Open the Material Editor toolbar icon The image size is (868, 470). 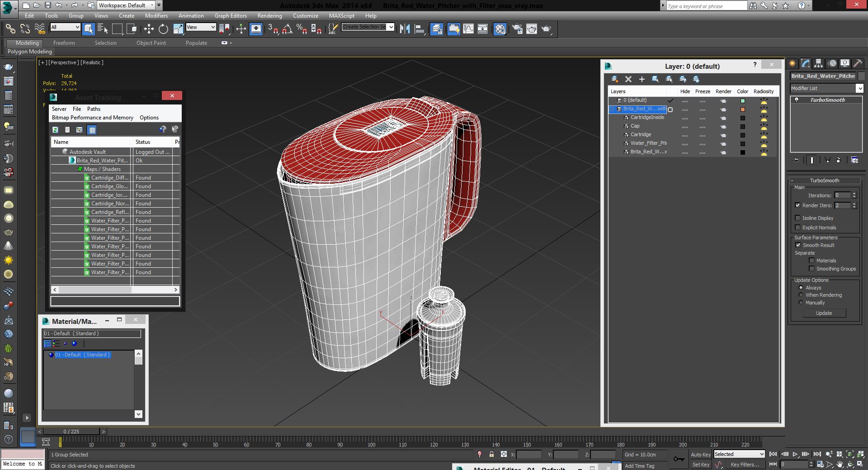point(500,29)
